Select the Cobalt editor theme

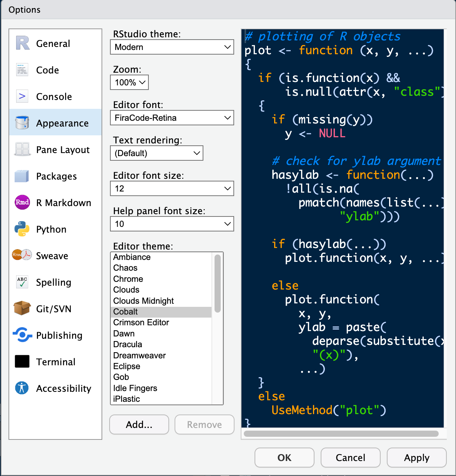[x=161, y=311]
